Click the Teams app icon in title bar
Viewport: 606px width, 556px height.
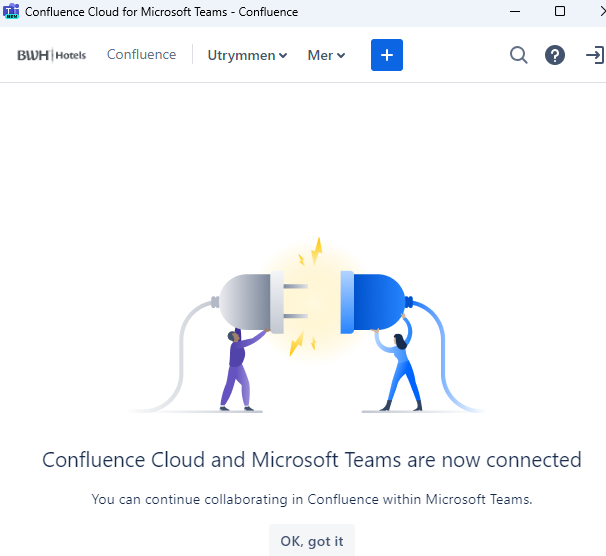pyautogui.click(x=11, y=11)
